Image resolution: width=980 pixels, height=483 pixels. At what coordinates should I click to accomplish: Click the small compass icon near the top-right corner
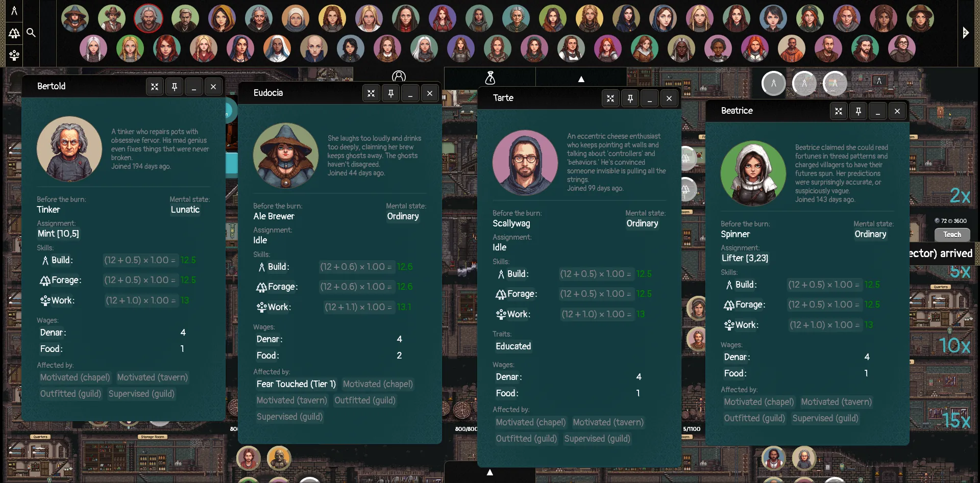879,81
